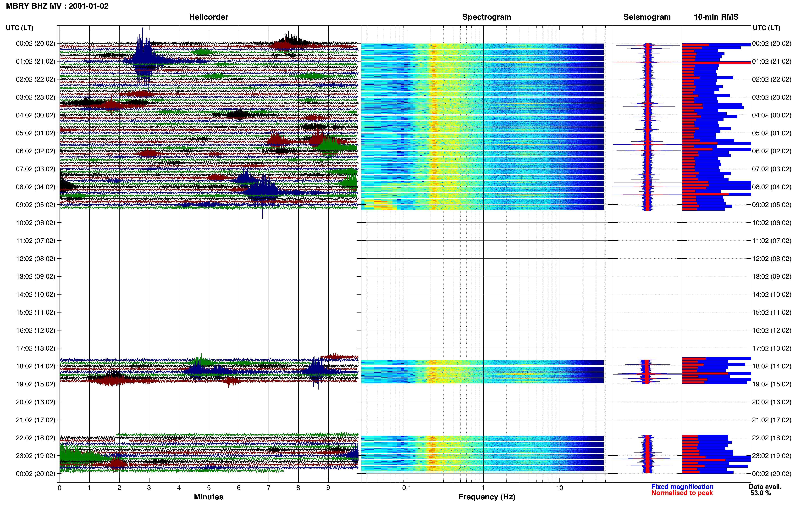Click the left '04:02 (00:02)' time label

coord(36,115)
